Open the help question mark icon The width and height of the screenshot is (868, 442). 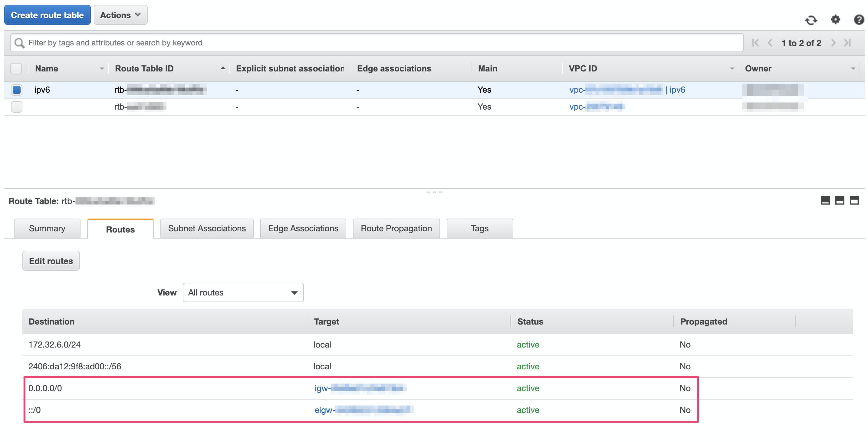pos(859,20)
